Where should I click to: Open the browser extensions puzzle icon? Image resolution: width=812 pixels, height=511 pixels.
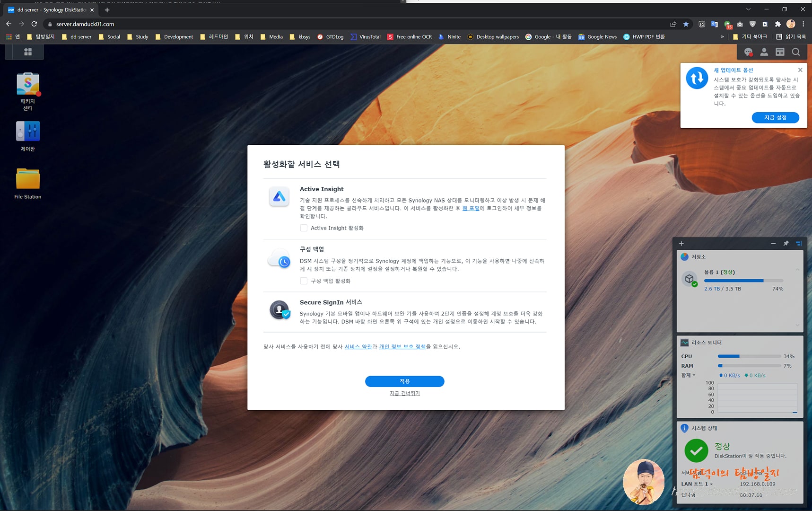pos(778,24)
